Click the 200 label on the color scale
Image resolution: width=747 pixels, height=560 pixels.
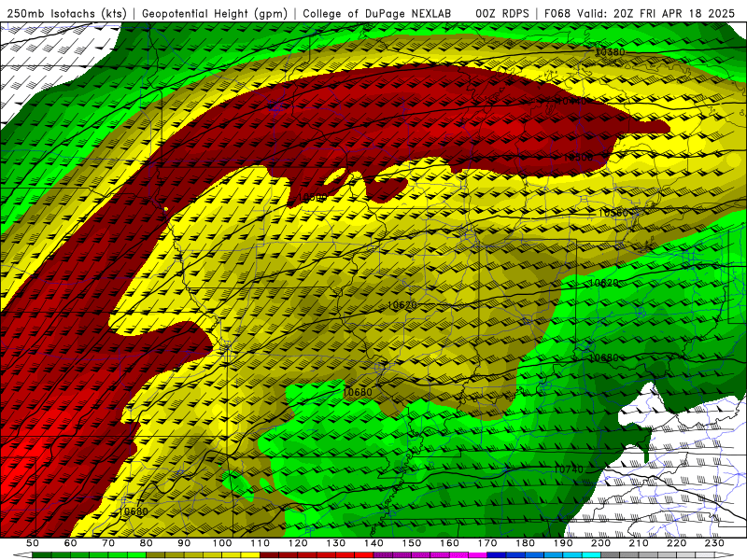tap(600, 543)
